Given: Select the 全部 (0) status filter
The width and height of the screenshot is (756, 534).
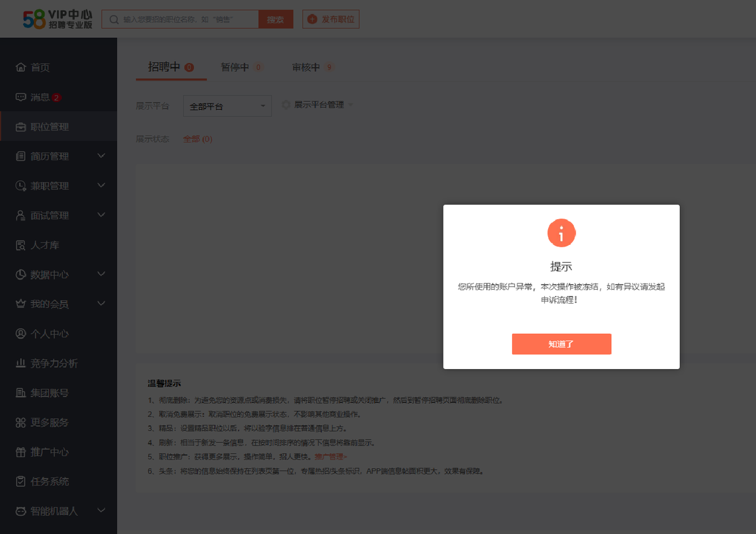Looking at the screenshot, I should [198, 139].
